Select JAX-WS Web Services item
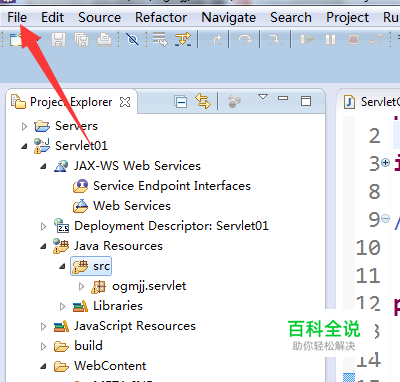 click(x=137, y=166)
